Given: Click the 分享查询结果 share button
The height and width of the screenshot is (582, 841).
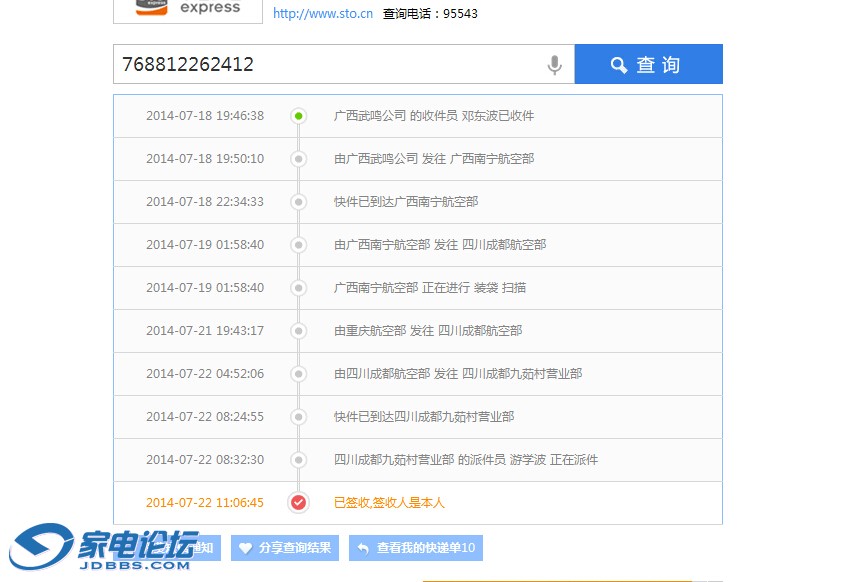Looking at the screenshot, I should click(x=285, y=548).
